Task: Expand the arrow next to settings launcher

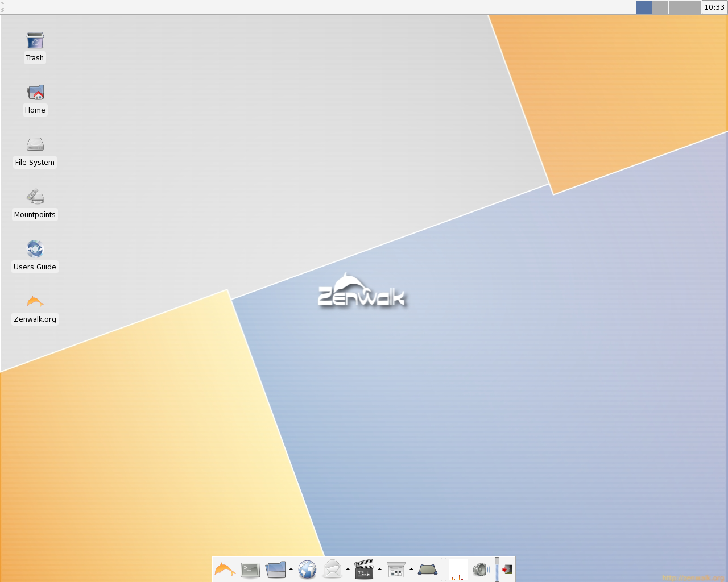Action: 411,569
